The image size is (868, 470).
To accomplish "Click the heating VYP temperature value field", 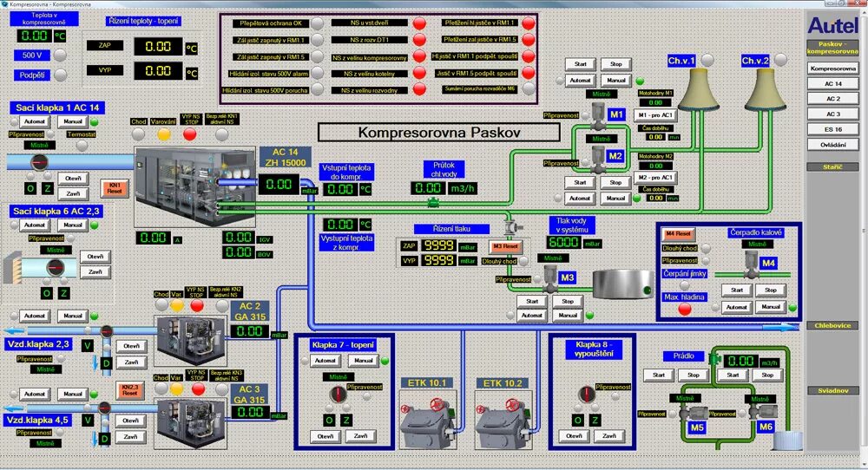I will (158, 71).
